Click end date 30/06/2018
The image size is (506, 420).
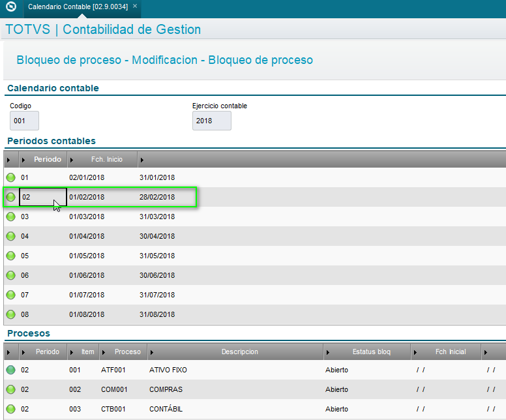(157, 275)
